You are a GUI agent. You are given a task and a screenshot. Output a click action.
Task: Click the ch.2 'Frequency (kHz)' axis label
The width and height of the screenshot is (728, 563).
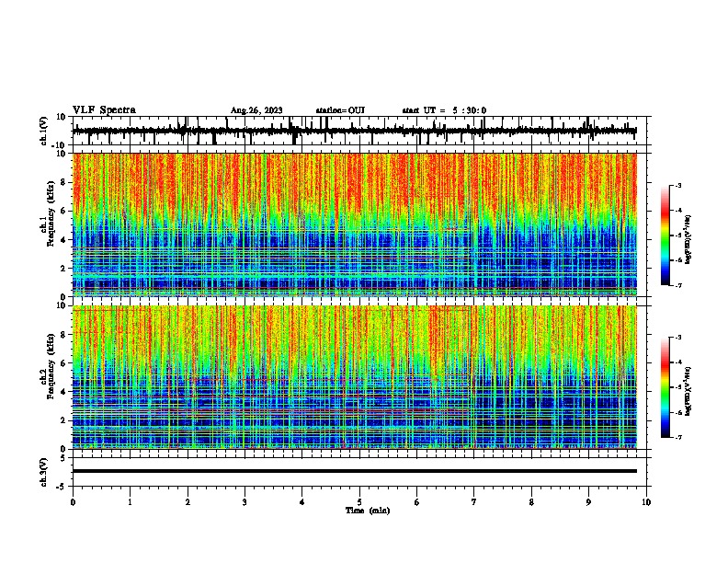[x=51, y=366]
